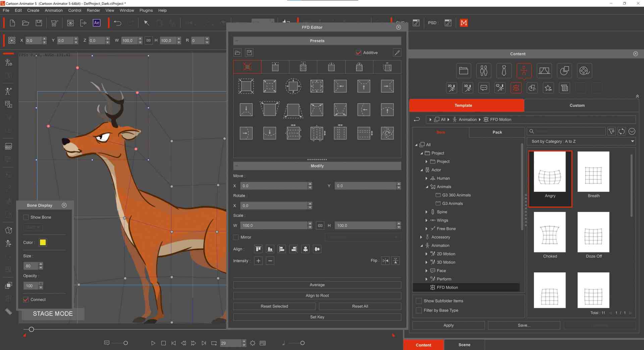Expand the 3D Motion tree item

(426, 262)
